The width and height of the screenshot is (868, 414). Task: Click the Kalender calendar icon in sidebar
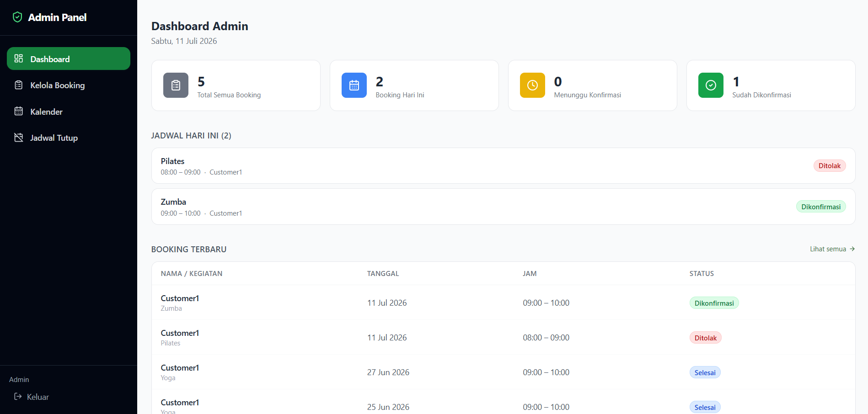coord(19,111)
